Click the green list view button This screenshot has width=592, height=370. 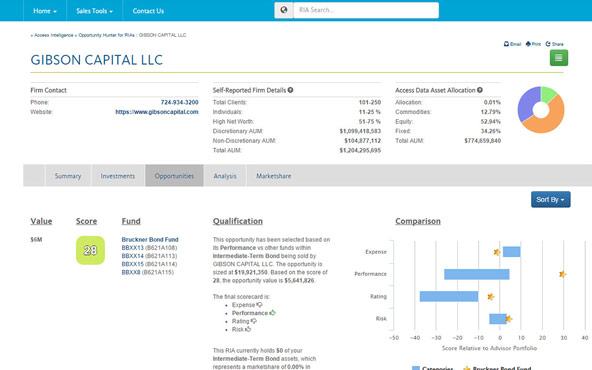click(558, 58)
